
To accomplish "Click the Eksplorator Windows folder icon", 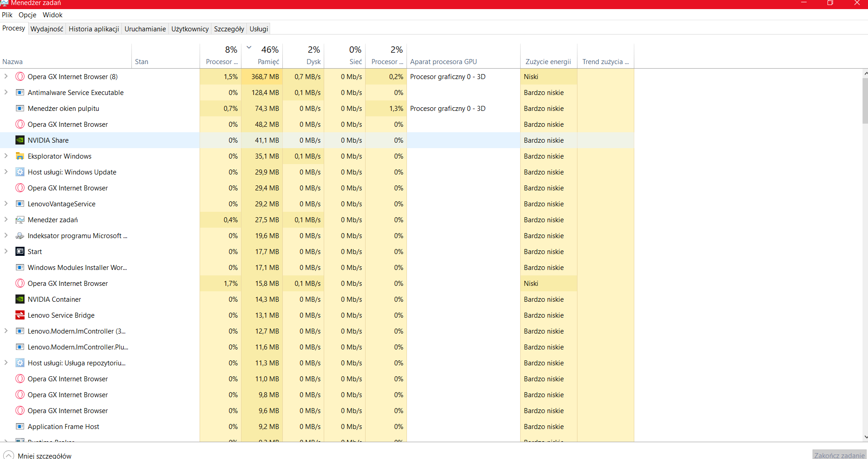I will click(x=20, y=156).
